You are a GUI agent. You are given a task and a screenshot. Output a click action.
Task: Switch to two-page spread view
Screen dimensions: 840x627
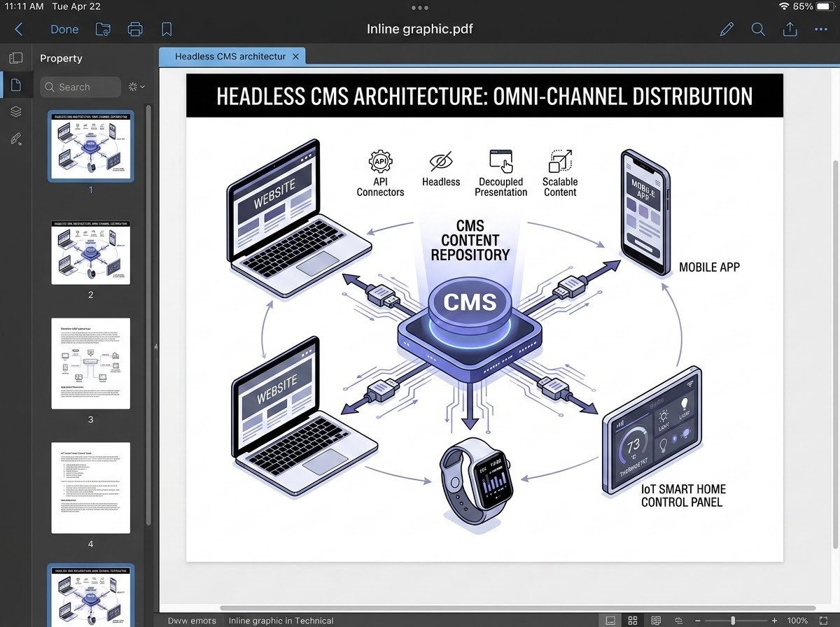[x=656, y=620]
